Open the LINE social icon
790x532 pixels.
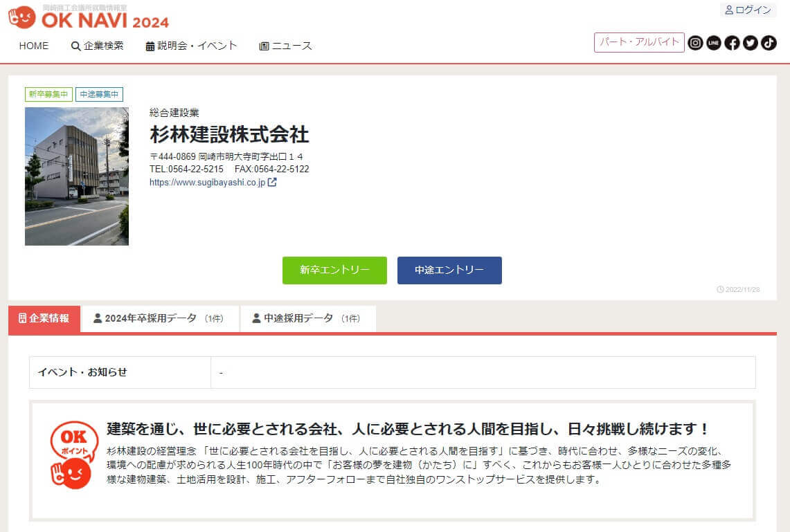(x=713, y=44)
